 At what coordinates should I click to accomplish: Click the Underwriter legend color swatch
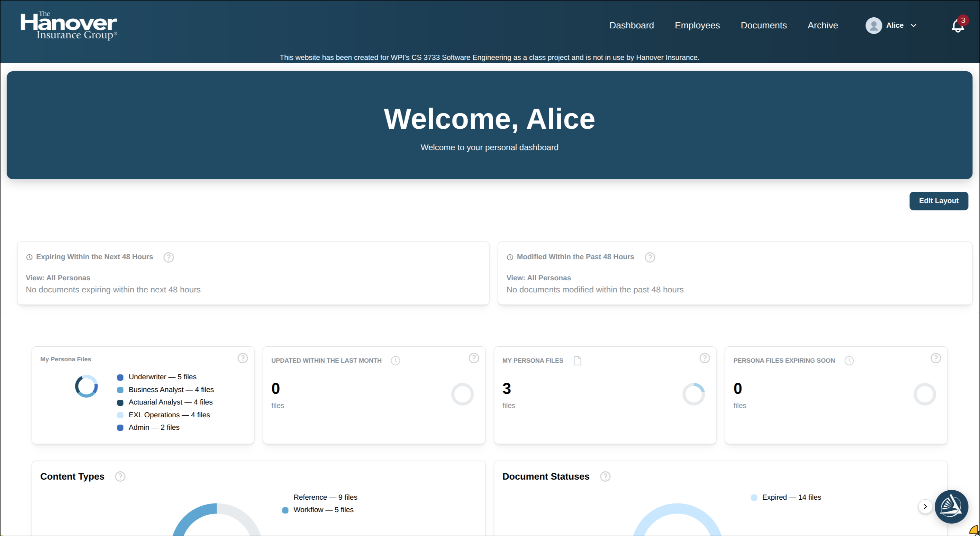tap(120, 378)
